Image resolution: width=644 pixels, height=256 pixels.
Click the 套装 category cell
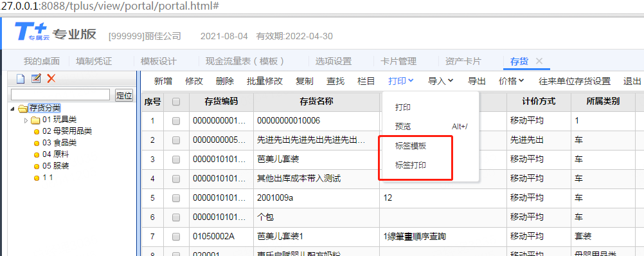tap(603, 237)
